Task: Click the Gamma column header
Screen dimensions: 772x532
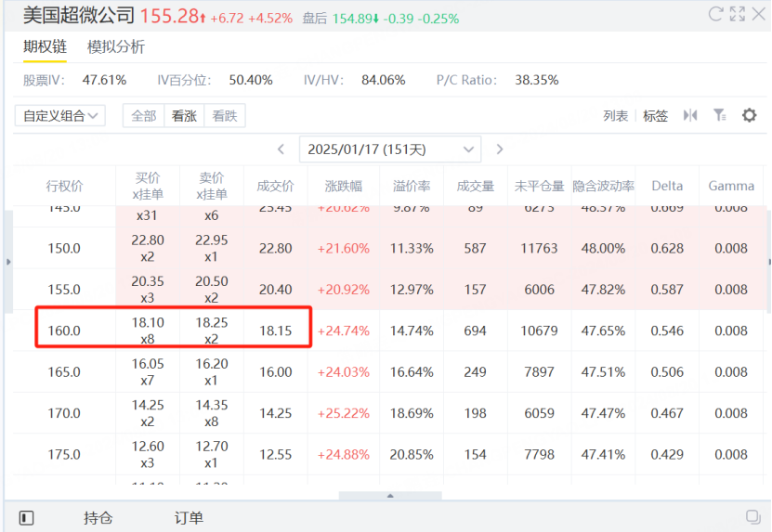Action: point(731,186)
